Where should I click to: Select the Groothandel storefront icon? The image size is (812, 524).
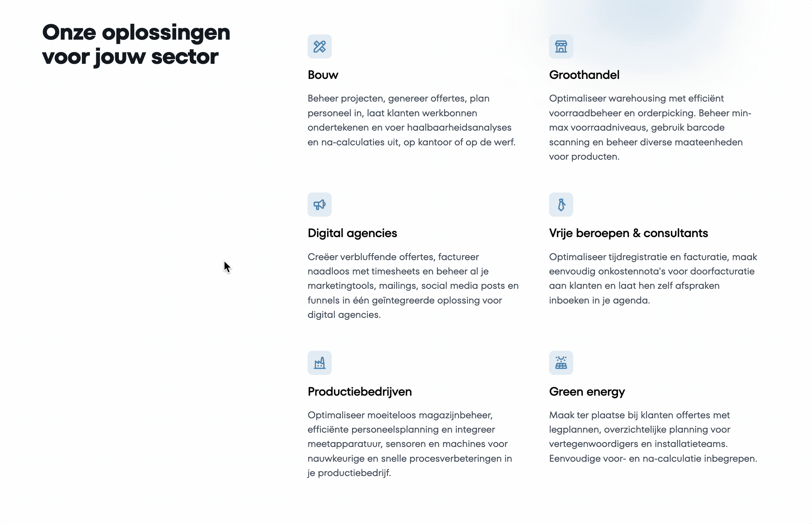tap(561, 46)
